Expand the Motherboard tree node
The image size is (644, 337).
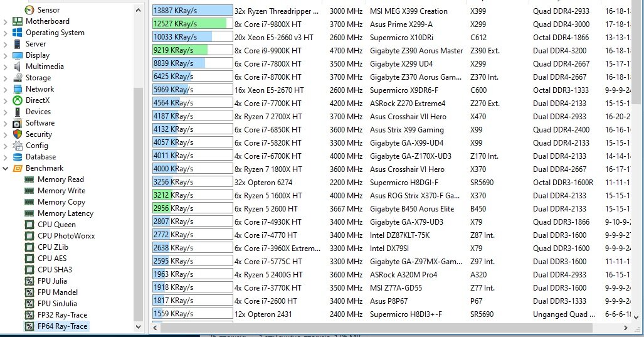6,21
